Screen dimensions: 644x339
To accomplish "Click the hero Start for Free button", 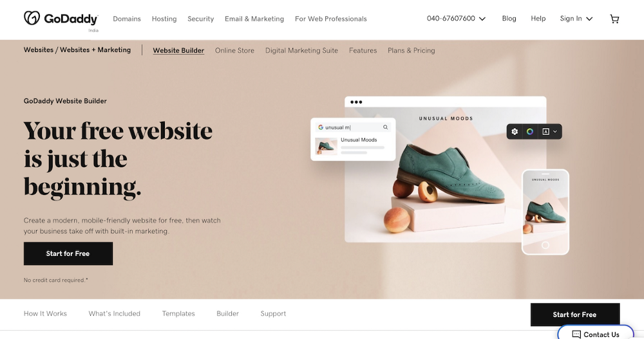I will coord(68,253).
